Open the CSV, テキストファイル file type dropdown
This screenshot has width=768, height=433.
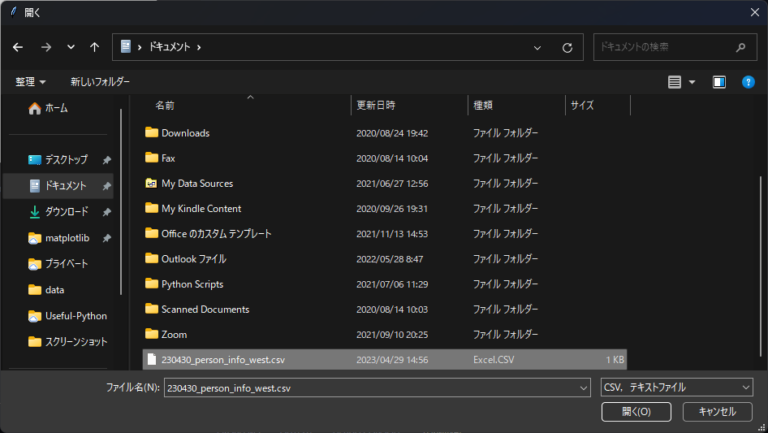(676, 387)
